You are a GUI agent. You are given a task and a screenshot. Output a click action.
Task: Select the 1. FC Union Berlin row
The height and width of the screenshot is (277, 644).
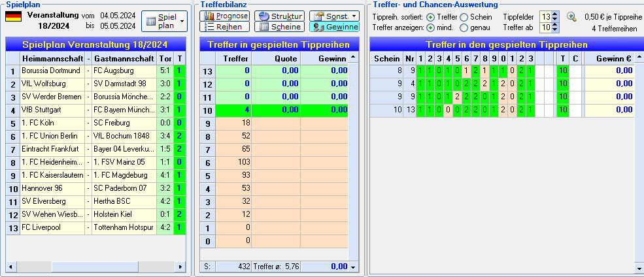coord(95,137)
